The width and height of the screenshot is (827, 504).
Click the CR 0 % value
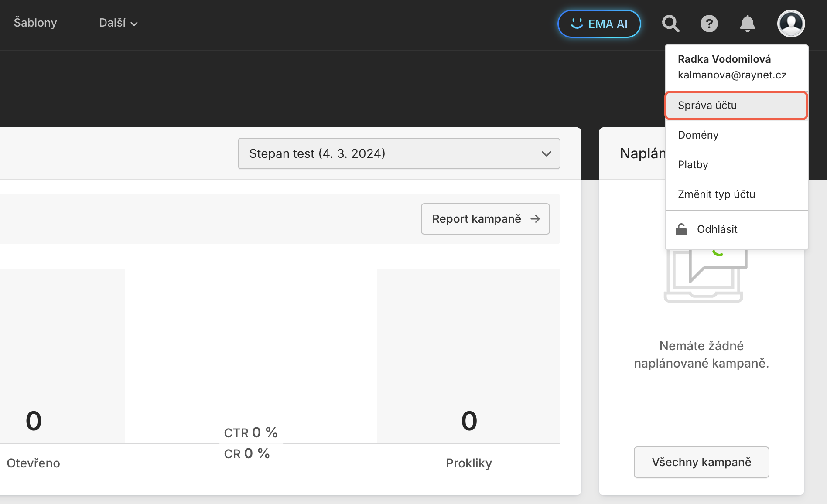click(x=247, y=453)
